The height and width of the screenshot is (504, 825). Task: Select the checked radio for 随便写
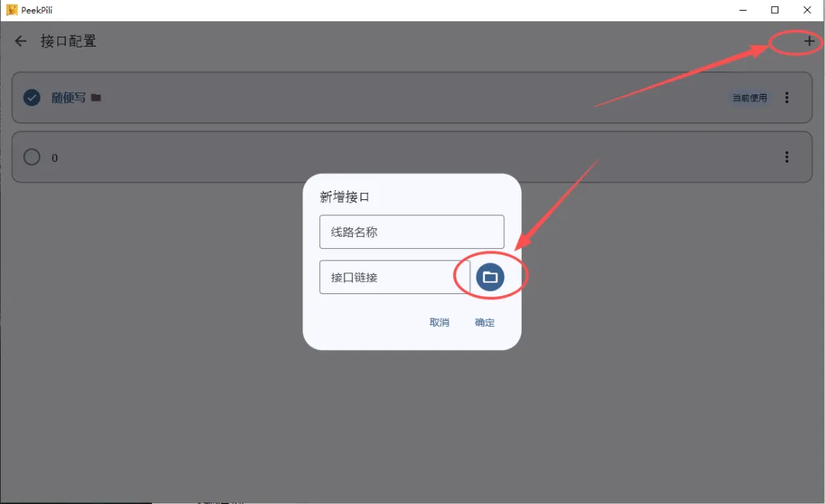click(x=31, y=97)
